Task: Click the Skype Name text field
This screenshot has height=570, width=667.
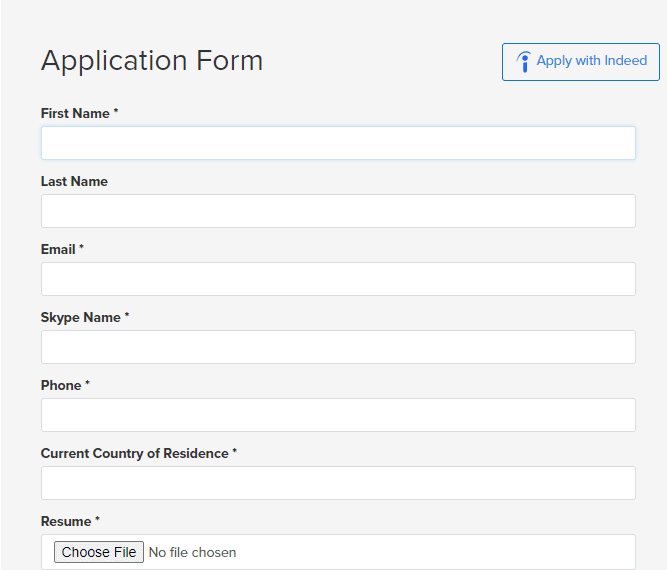Action: pyautogui.click(x=338, y=347)
